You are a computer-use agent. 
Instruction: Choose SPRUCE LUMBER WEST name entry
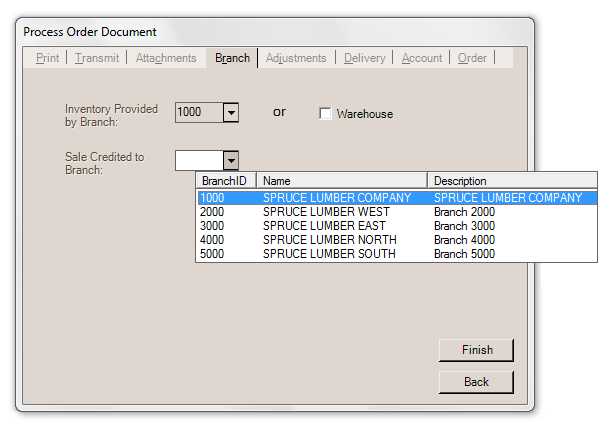pos(326,212)
